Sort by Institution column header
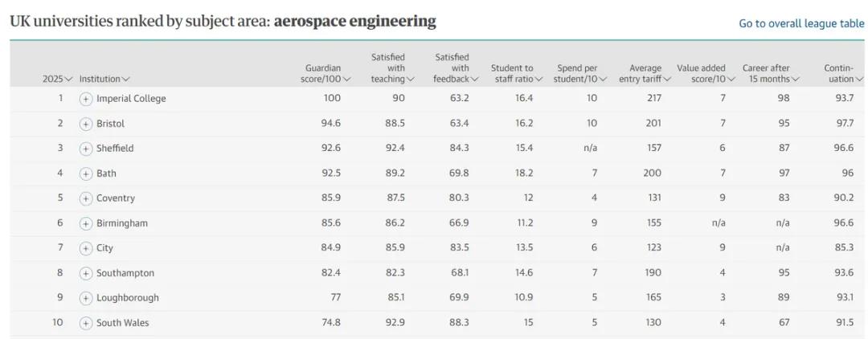This screenshot has height=339, width=868. tap(104, 79)
